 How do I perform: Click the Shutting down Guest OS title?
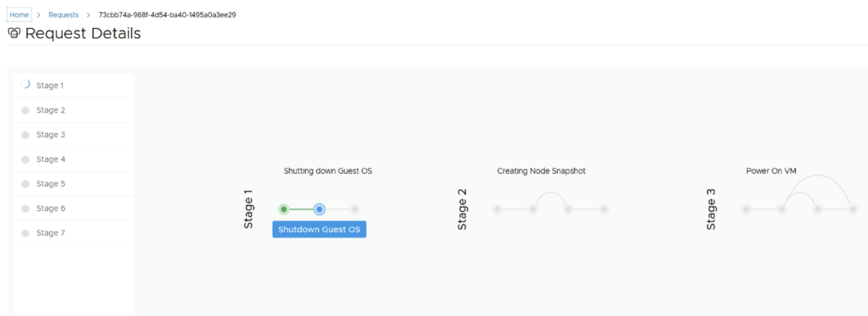coord(328,171)
